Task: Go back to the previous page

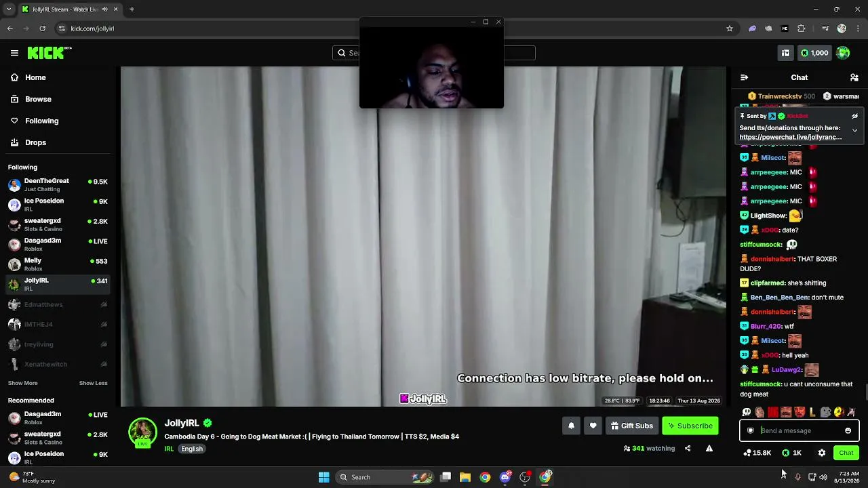Action: click(10, 28)
